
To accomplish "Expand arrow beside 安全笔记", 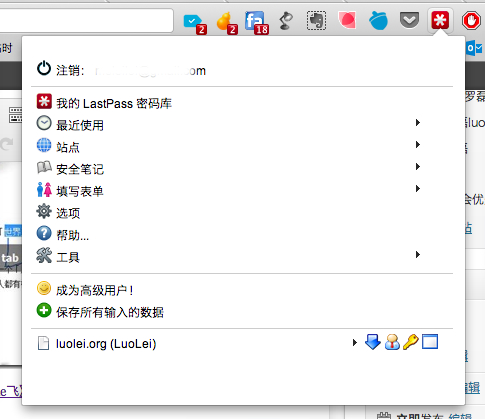I will 418,167.
